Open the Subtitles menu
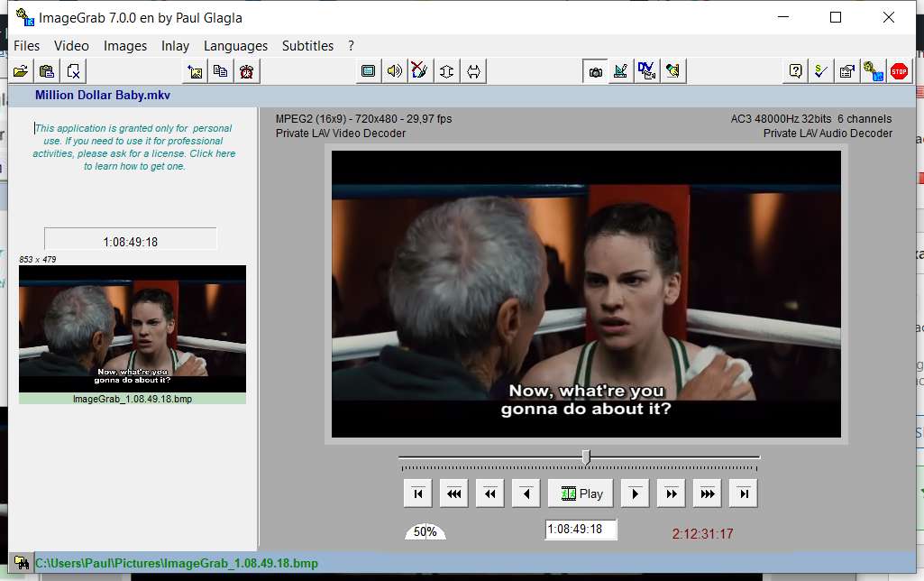 307,46
